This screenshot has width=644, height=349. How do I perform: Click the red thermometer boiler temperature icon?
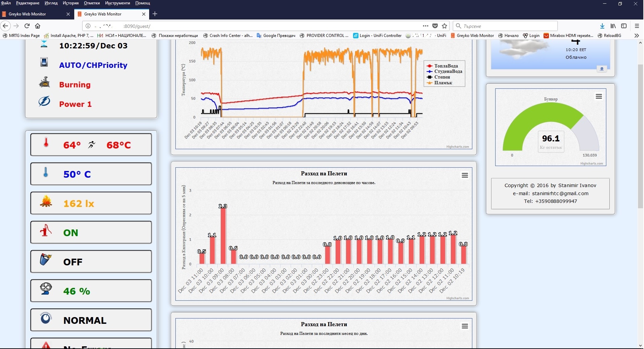coord(46,143)
